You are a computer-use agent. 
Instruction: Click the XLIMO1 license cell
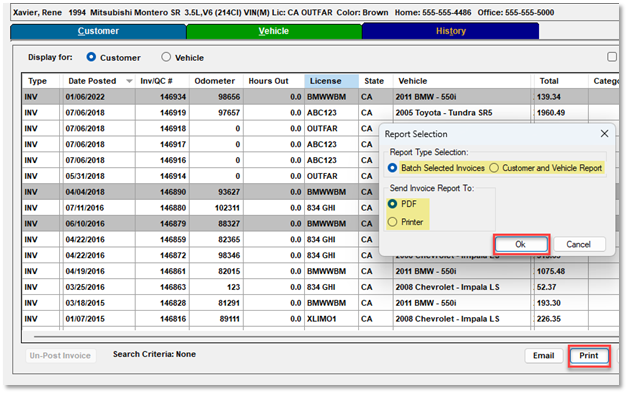coord(331,319)
